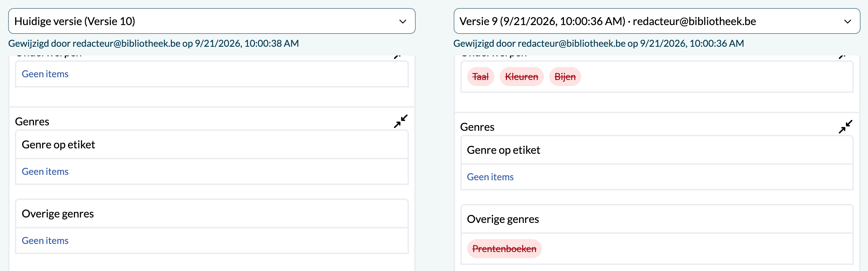This screenshot has width=868, height=271.
Task: Select the crossed-out Bijen tag
Action: (565, 77)
